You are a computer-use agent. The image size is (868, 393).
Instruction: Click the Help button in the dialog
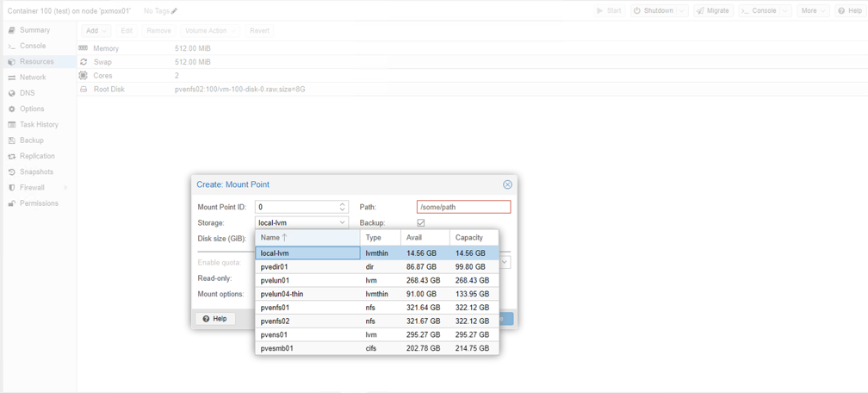click(x=214, y=319)
